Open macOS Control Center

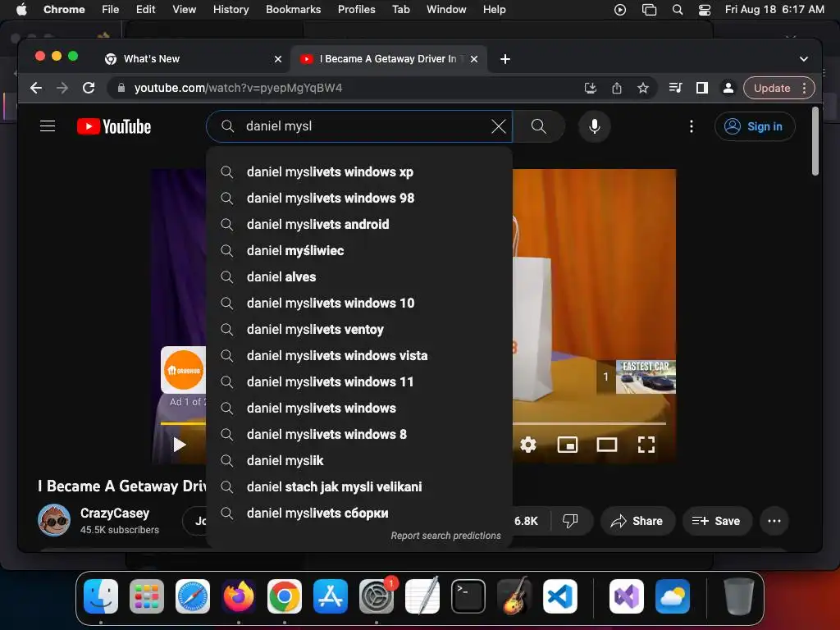coord(705,9)
